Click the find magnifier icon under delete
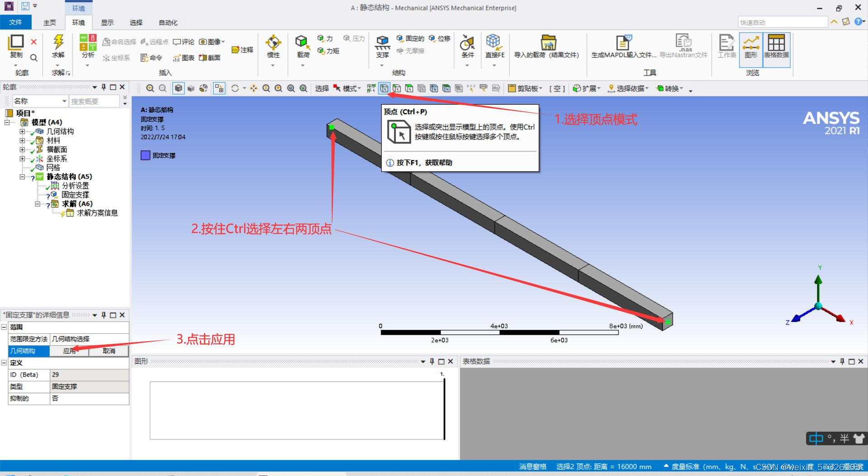 point(34,57)
